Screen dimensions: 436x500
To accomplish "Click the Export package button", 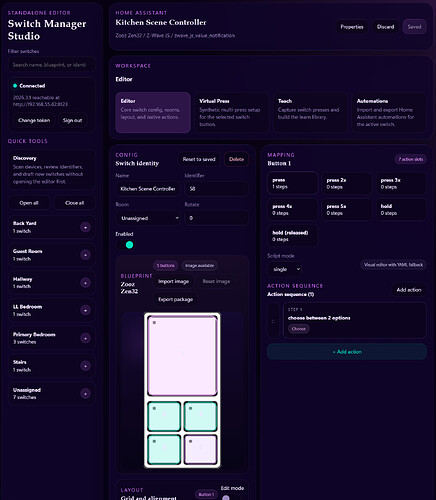I will [175, 299].
